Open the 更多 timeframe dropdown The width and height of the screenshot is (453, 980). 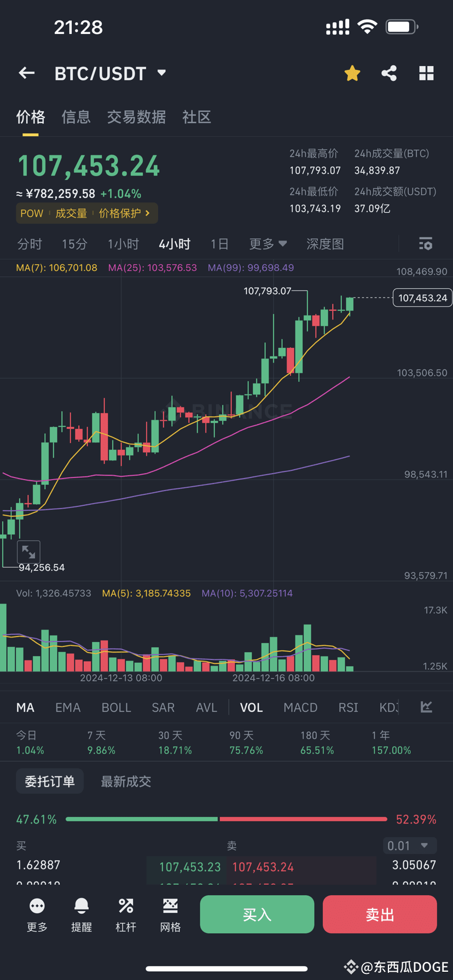[x=268, y=244]
